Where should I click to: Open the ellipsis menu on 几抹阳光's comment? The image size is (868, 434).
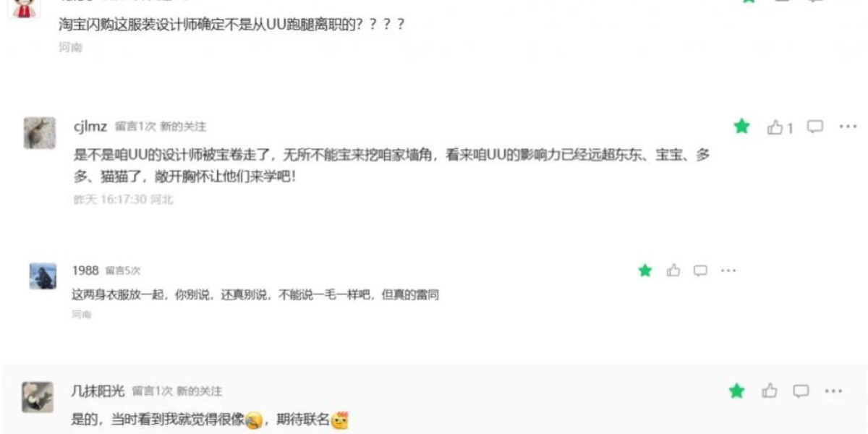833,391
